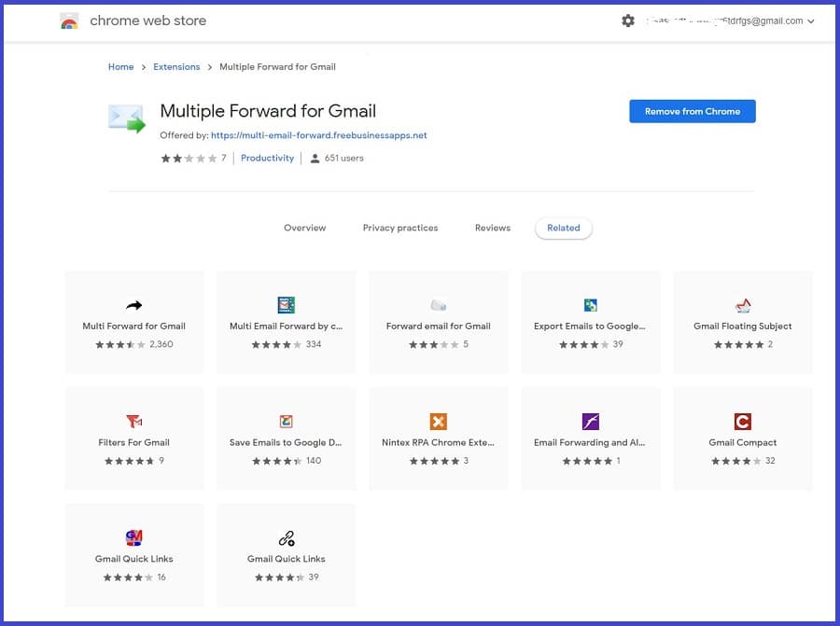Click the Chrome Web Store rainbow logo
The image size is (840, 626).
point(69,21)
